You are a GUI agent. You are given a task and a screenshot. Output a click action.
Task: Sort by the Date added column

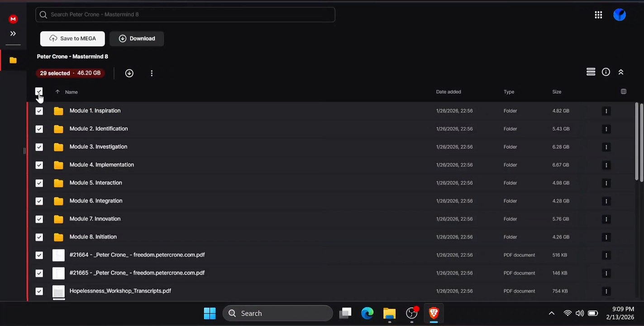(x=448, y=92)
